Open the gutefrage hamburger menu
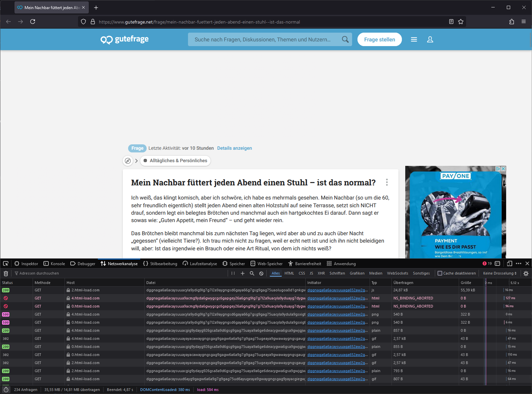Image resolution: width=532 pixels, height=394 pixels. click(414, 39)
